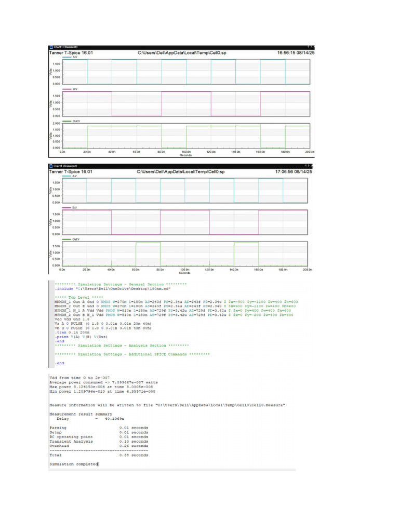Image resolution: width=399 pixels, height=532 pixels.
Task: Click the 'Min power 1.209796e-010' line
Action: coord(102,392)
